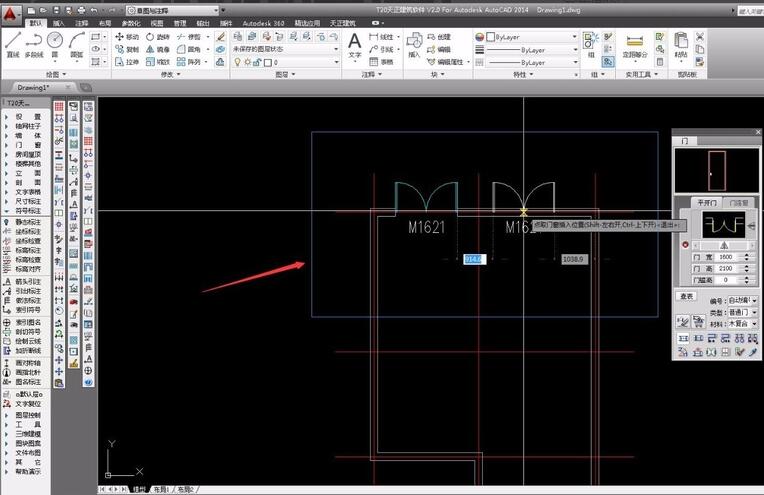Click the door height (门高) 2100 field
Image resolution: width=764 pixels, height=495 pixels.
726,268
